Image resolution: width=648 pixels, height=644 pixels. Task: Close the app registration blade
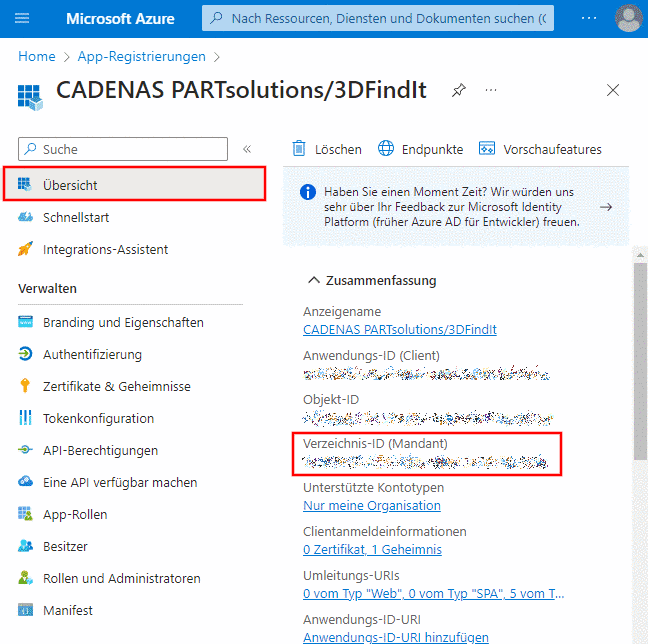[x=612, y=90]
